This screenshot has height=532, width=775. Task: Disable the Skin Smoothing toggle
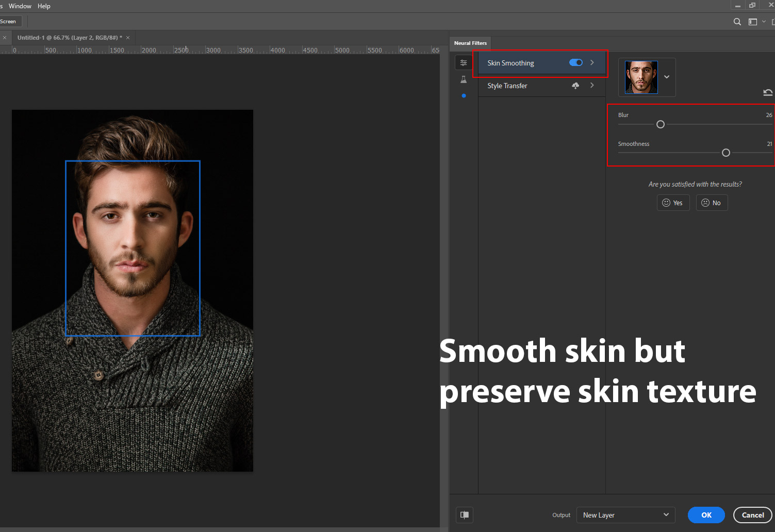click(575, 62)
